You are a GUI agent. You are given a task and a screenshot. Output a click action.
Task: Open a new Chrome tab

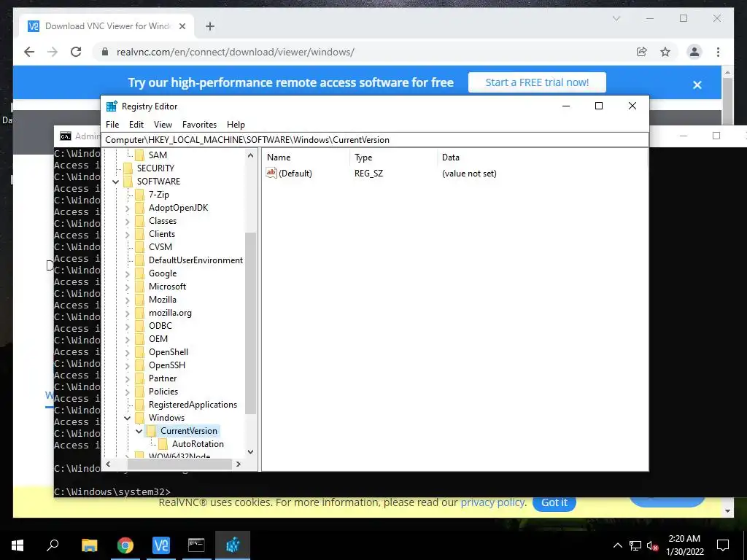(x=210, y=26)
